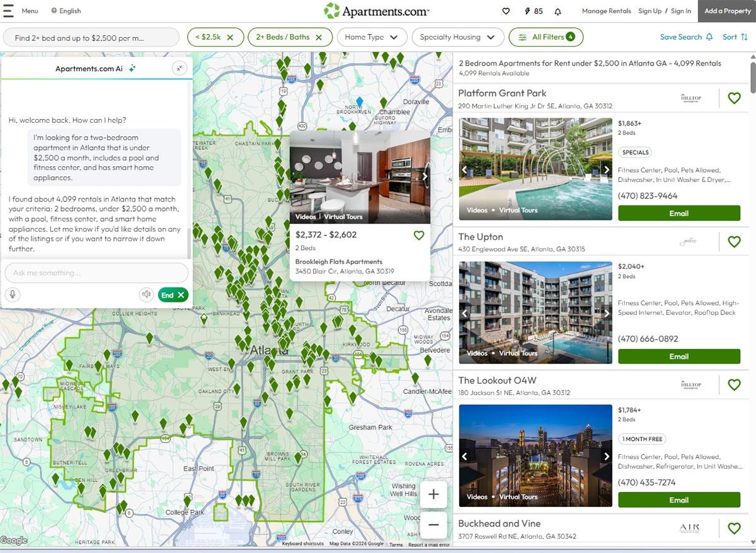Expand the Specialty Housing dropdown

tap(457, 37)
